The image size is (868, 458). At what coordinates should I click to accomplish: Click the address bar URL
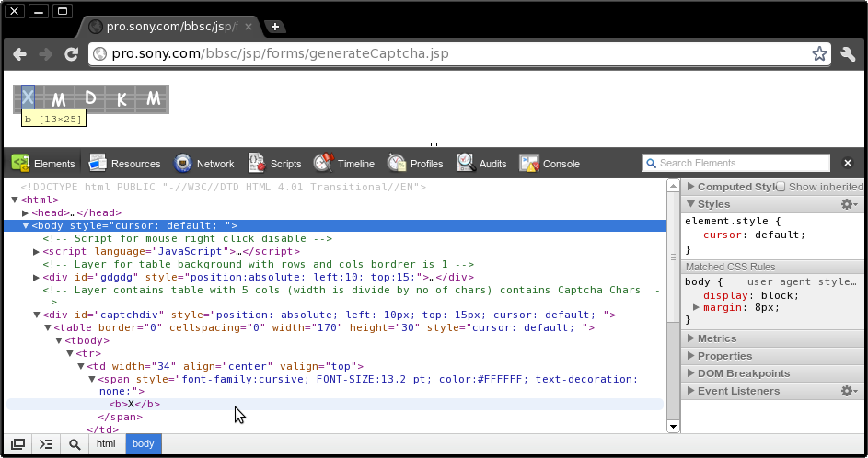tap(280, 53)
